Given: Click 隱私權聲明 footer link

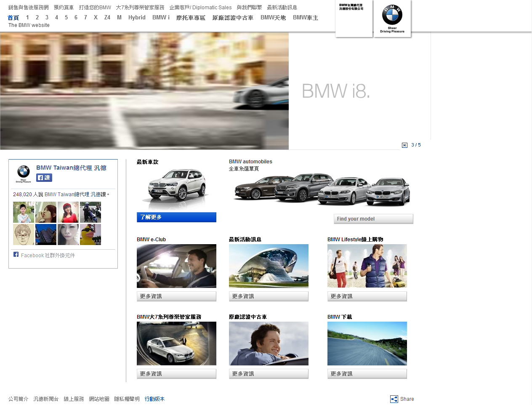Looking at the screenshot, I should tap(127, 399).
